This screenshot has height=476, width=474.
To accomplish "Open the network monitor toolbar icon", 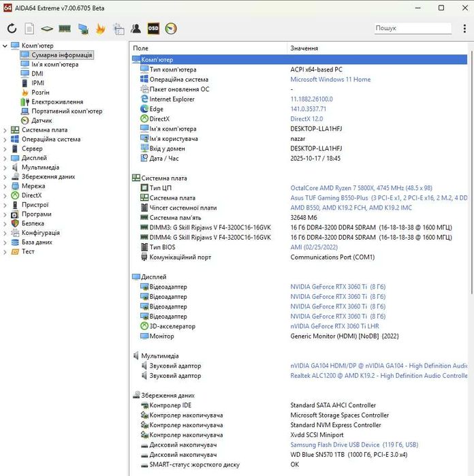I will tap(83, 29).
